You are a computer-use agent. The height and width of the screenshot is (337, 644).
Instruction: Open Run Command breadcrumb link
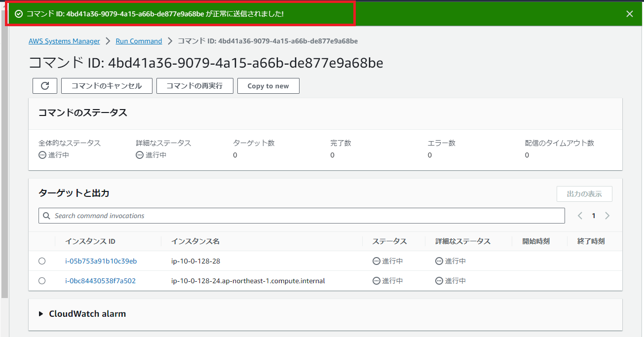139,41
